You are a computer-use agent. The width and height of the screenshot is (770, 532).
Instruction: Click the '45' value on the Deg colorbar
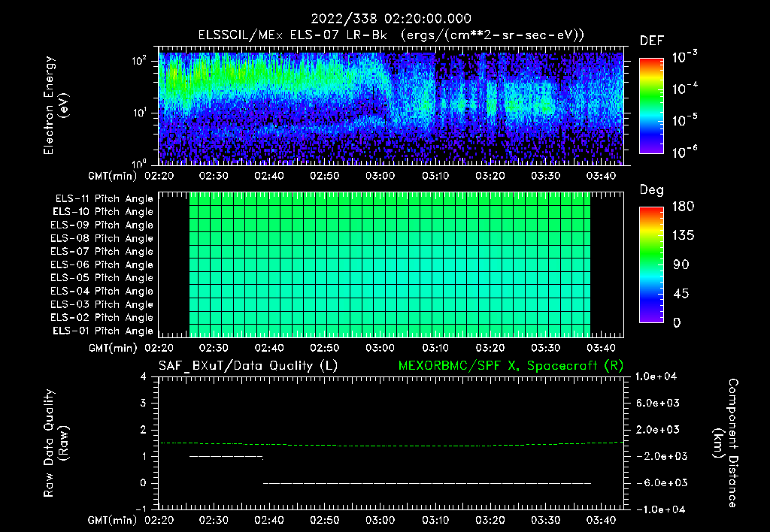[x=681, y=294]
